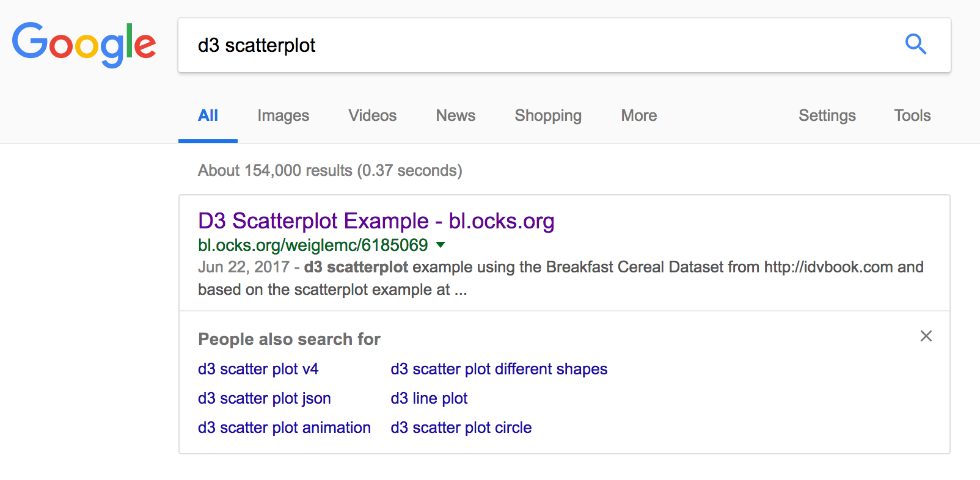Select the Shopping tab
The height and width of the screenshot is (480, 980).
(547, 115)
